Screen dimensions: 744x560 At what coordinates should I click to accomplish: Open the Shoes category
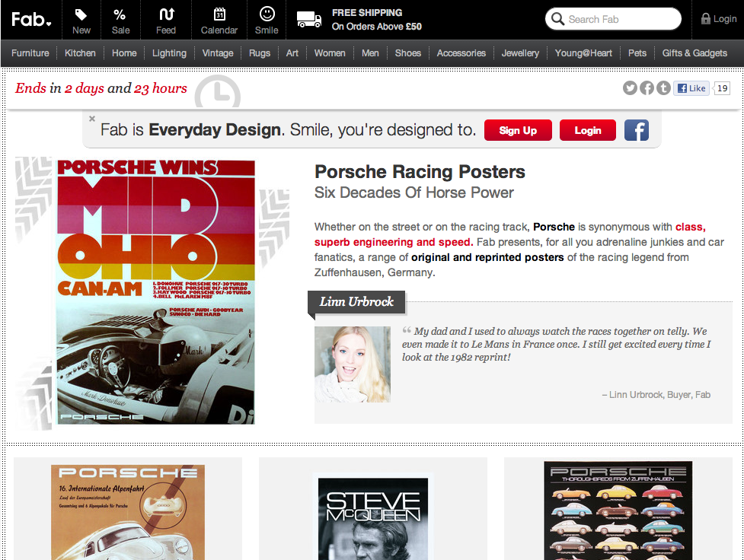[408, 53]
